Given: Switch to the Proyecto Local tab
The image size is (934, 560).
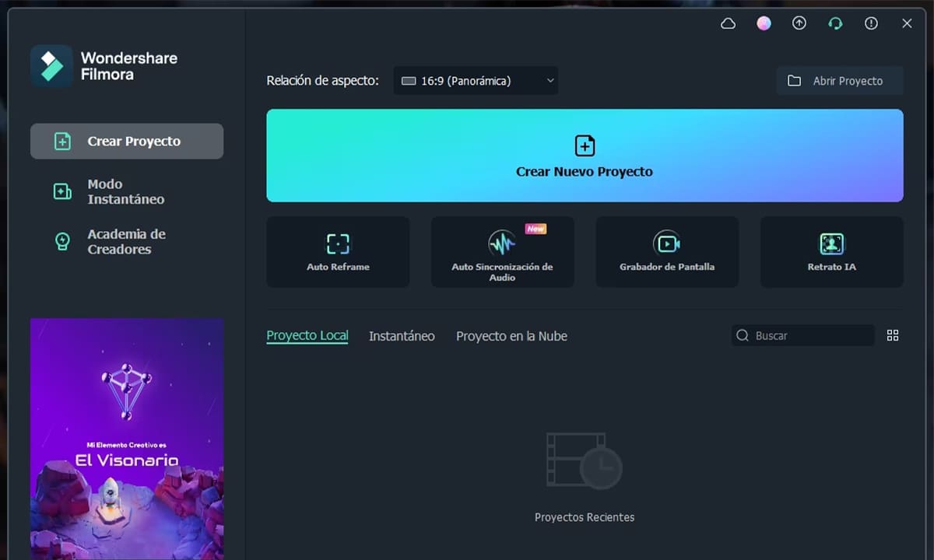Looking at the screenshot, I should tap(307, 336).
